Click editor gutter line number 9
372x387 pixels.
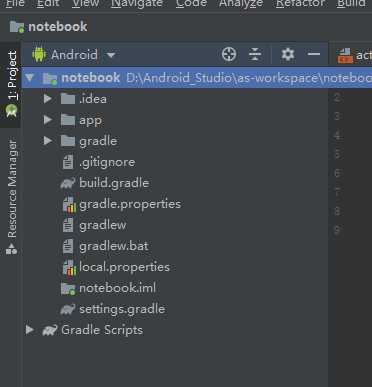(337, 230)
